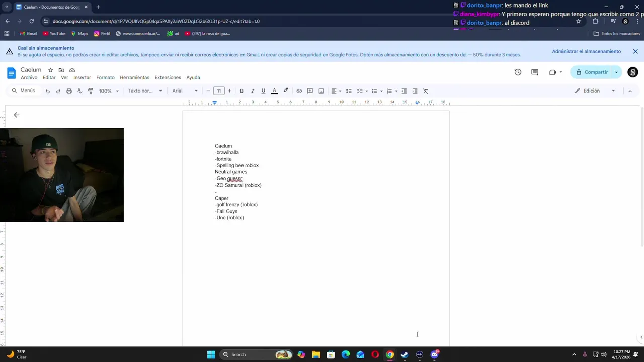The image size is (644, 362).
Task: Clear formatting from selected text
Action: [426, 91]
